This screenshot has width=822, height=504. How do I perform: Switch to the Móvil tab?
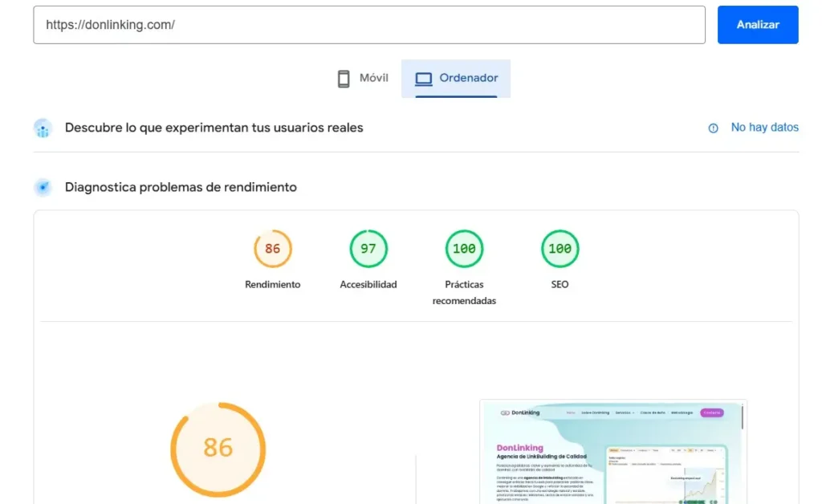pos(363,79)
